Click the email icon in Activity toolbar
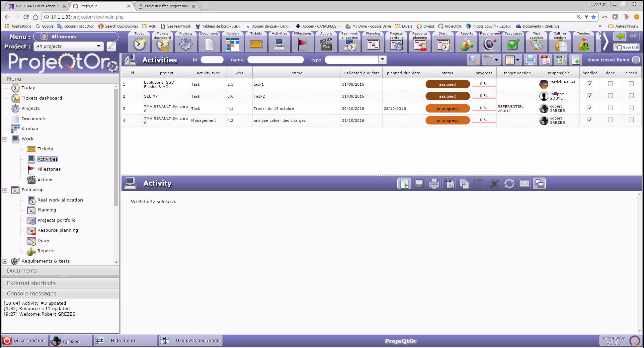This screenshot has height=348, width=644. click(524, 184)
